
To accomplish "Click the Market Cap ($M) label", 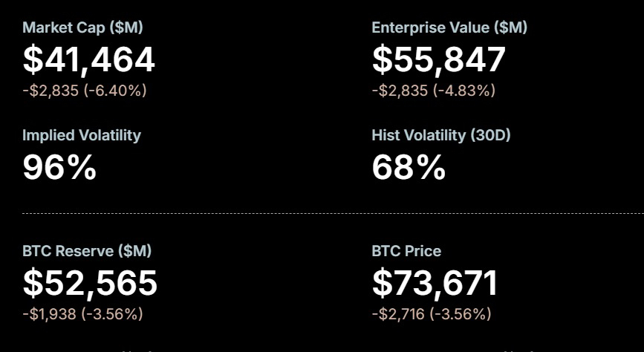I will tap(82, 27).
